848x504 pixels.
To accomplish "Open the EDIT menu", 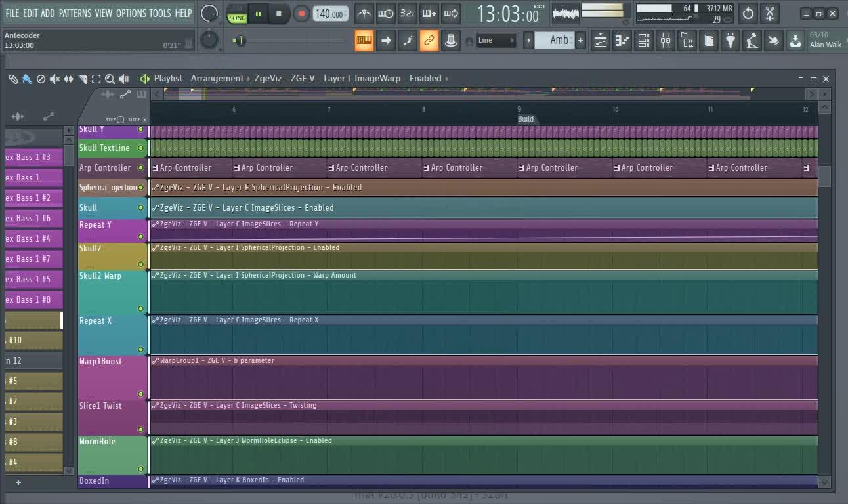I will [30, 13].
